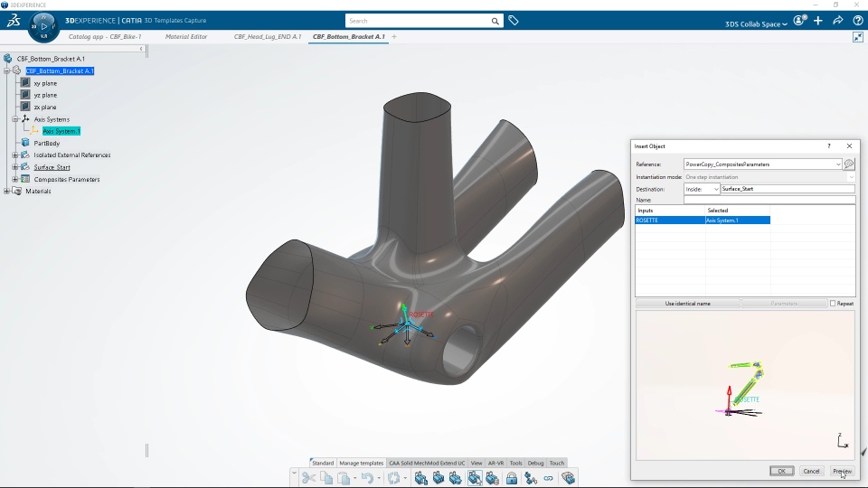The height and width of the screenshot is (488, 868).
Task: Enable the Repeat checkbox
Action: coord(833,304)
